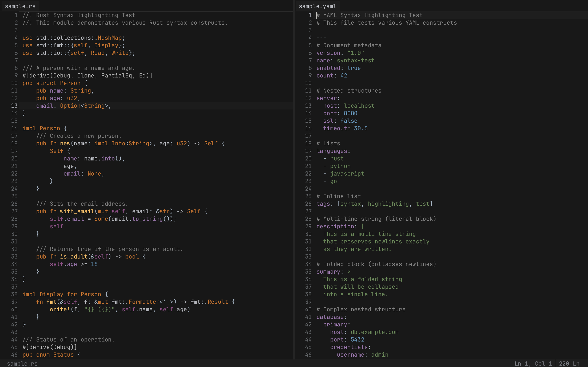
Task: Click sample.rs label in the bottom status bar
Action: click(x=22, y=363)
